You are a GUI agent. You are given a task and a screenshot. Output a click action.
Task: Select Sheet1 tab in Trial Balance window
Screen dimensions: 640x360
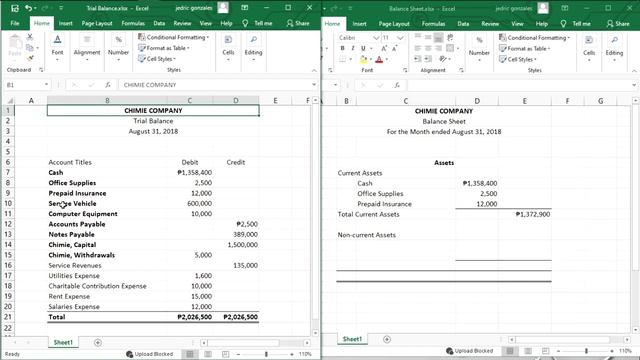pyautogui.click(x=63, y=342)
